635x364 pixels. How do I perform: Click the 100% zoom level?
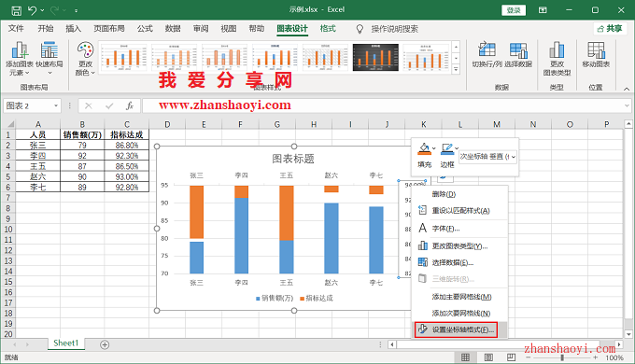tap(614, 357)
